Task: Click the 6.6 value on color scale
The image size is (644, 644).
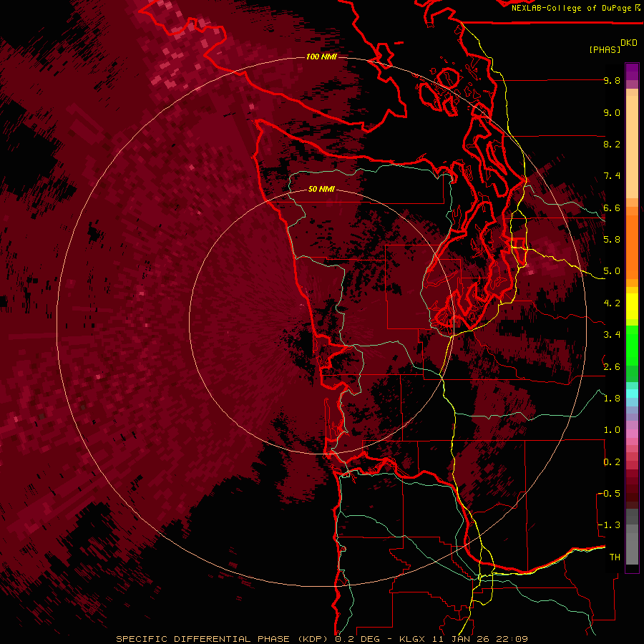Action: pyautogui.click(x=612, y=208)
